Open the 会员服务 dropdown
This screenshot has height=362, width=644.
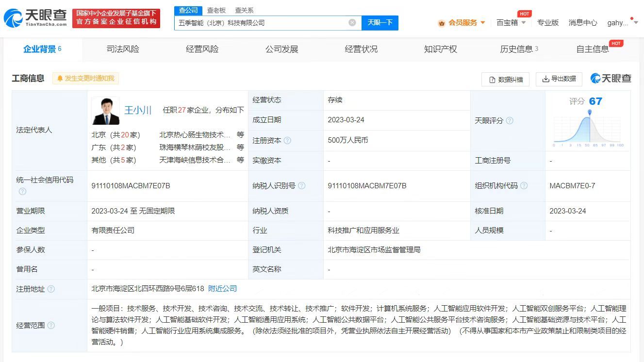(462, 22)
